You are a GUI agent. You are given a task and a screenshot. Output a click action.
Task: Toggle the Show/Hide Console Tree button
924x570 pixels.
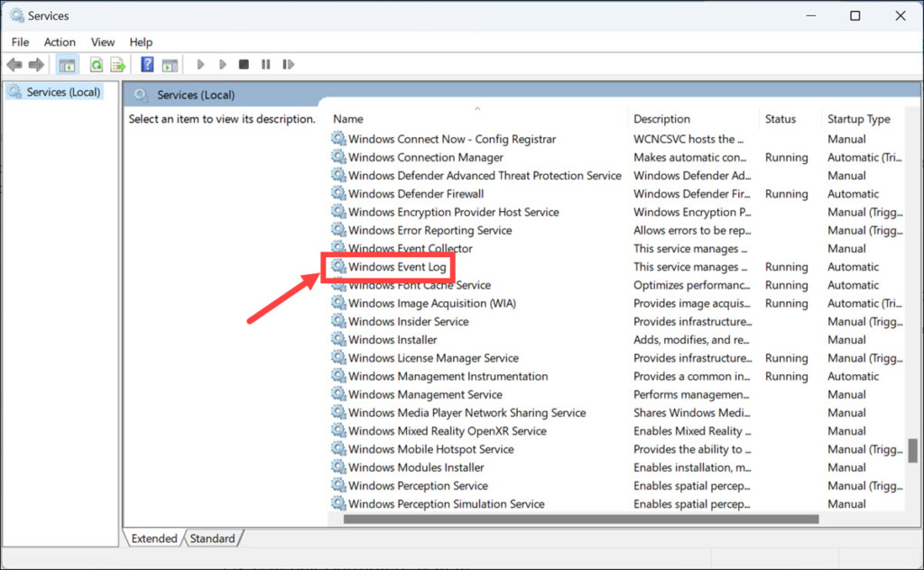pos(66,65)
